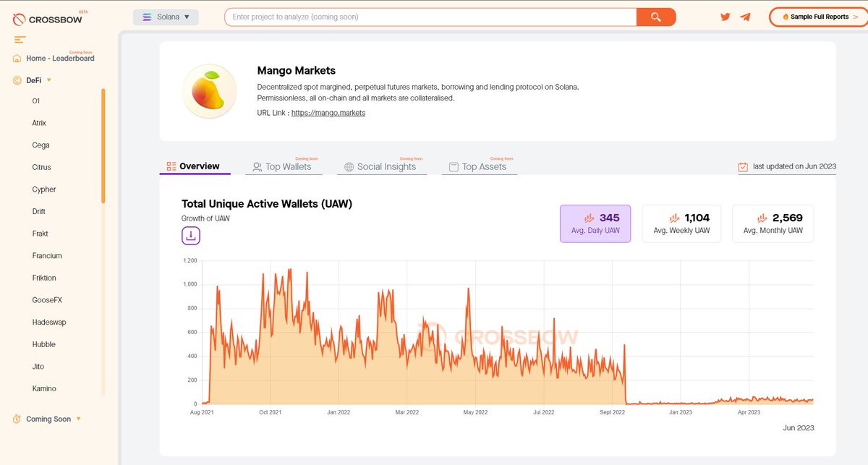Click the project search input field

(x=430, y=17)
